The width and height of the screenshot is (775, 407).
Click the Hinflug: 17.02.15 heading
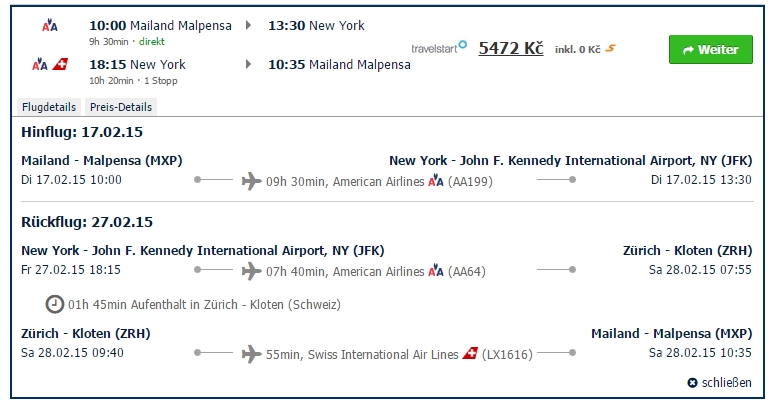[x=82, y=132]
